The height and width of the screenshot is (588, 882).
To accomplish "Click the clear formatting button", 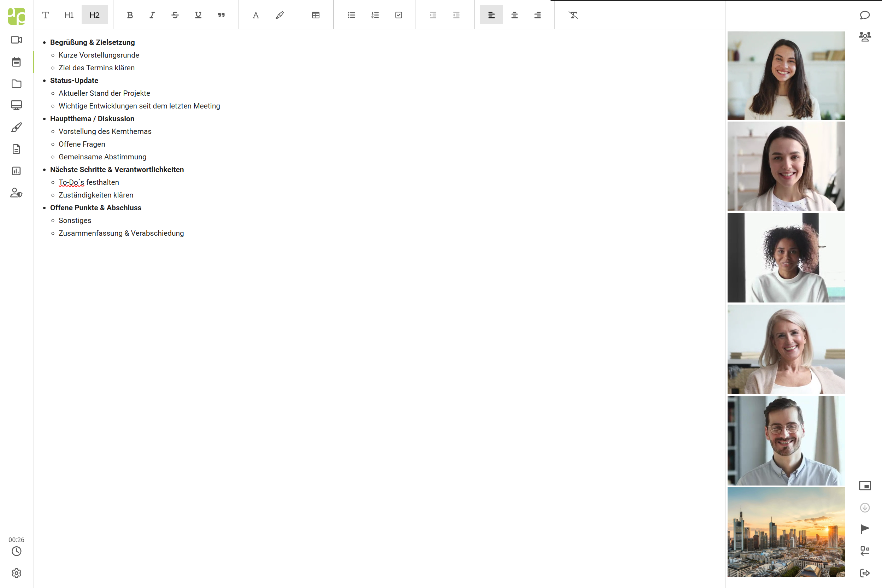I will pyautogui.click(x=573, y=15).
